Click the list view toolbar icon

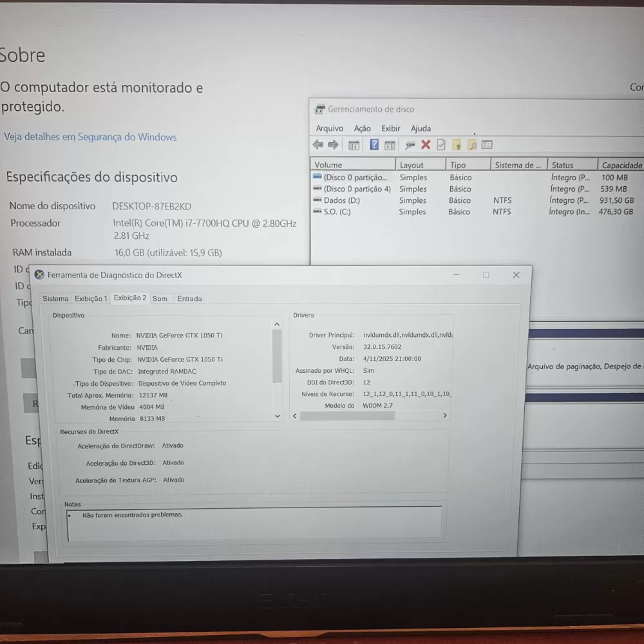click(x=487, y=144)
